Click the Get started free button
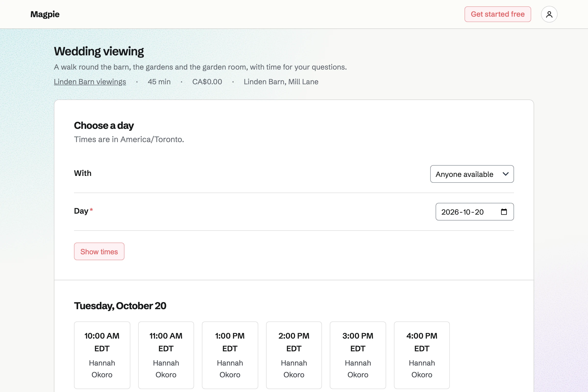This screenshot has width=588, height=392. point(498,14)
